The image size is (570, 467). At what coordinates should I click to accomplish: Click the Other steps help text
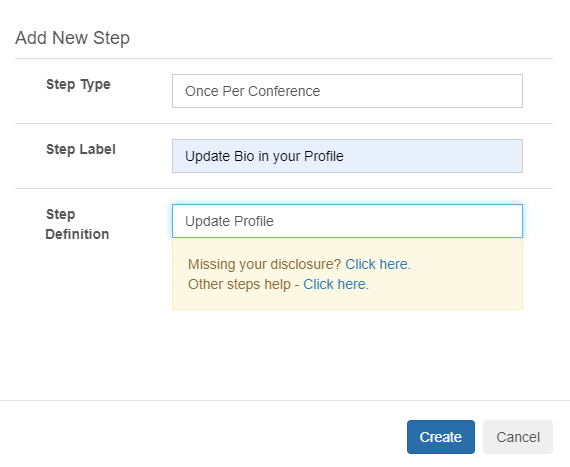pos(239,284)
